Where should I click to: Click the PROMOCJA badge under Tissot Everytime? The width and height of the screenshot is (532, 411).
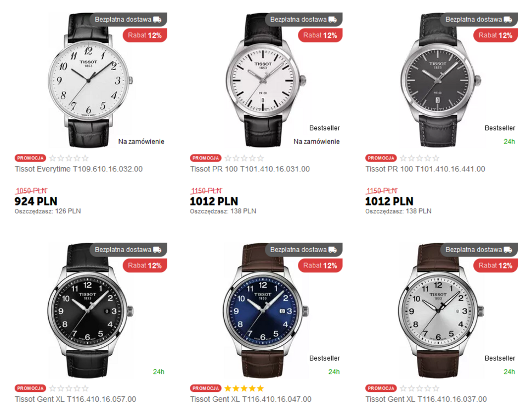pyautogui.click(x=30, y=158)
